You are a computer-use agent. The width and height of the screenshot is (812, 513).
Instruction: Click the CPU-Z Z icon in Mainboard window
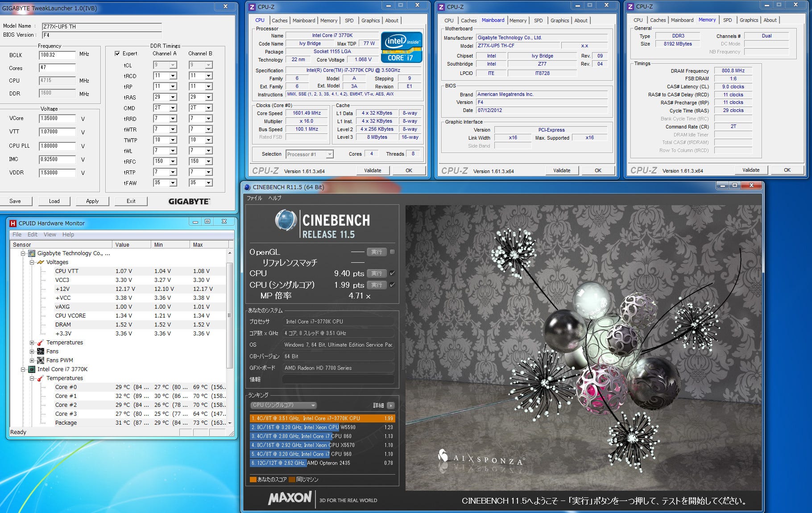(441, 7)
